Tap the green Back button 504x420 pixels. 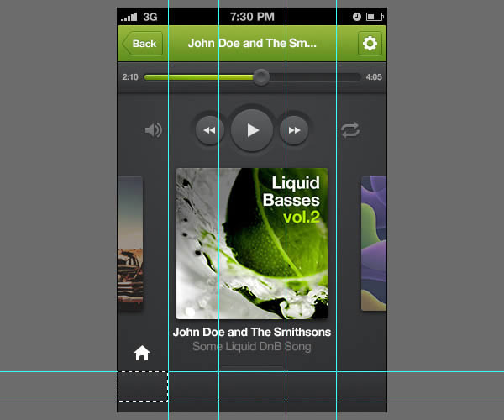[x=142, y=44]
